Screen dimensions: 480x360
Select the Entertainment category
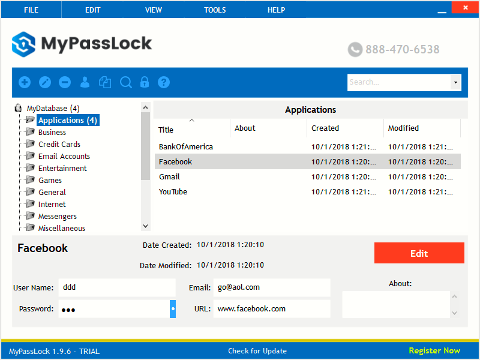62,168
